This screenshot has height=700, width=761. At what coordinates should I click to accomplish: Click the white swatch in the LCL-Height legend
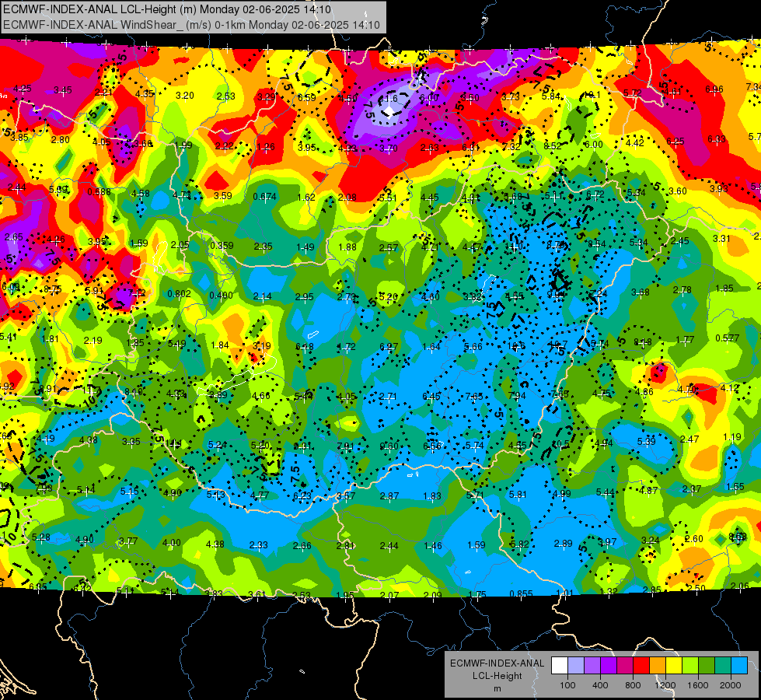point(560,666)
